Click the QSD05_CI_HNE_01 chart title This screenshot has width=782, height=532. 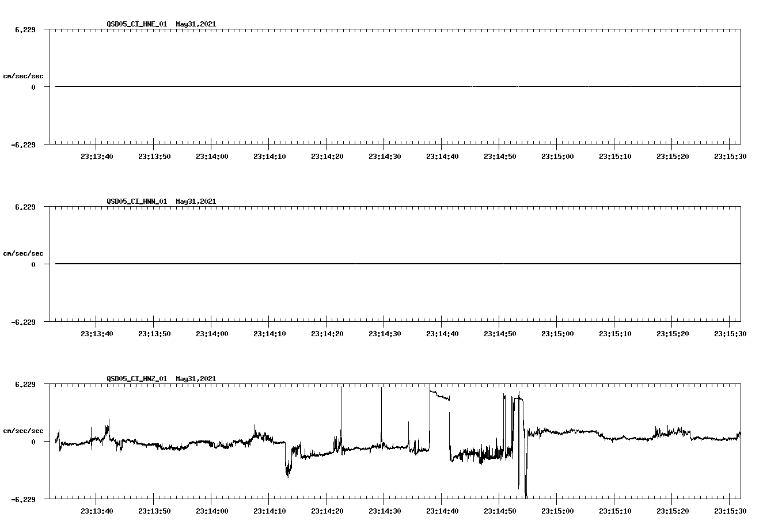pos(161,24)
